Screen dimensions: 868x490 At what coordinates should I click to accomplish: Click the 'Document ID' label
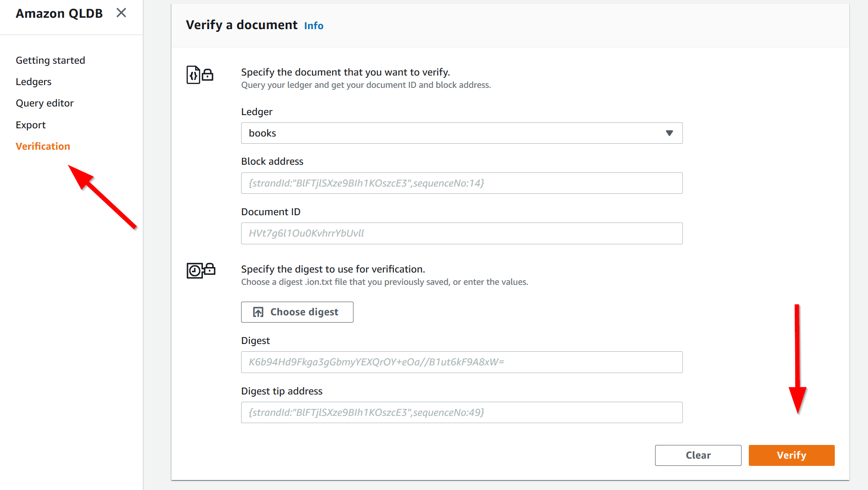[271, 212]
